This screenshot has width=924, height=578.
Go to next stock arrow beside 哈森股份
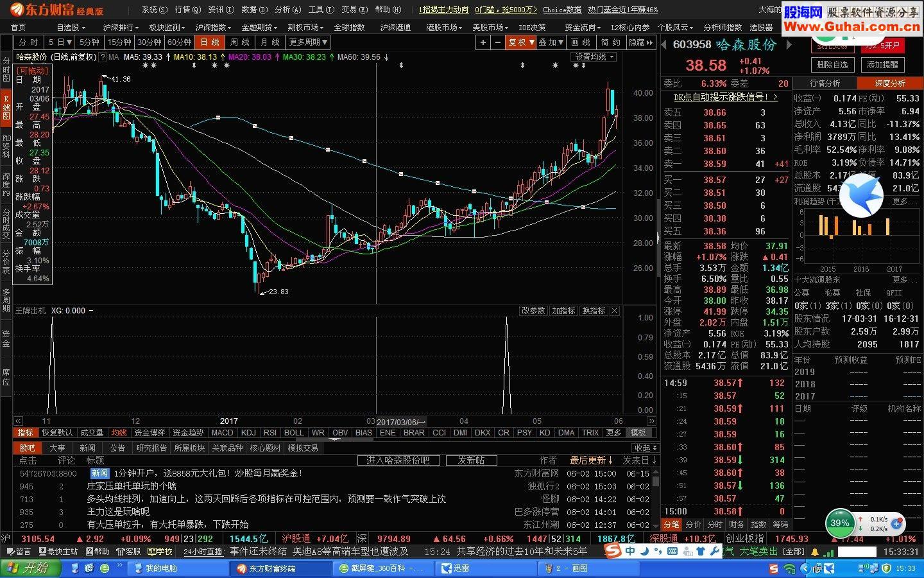789,45
